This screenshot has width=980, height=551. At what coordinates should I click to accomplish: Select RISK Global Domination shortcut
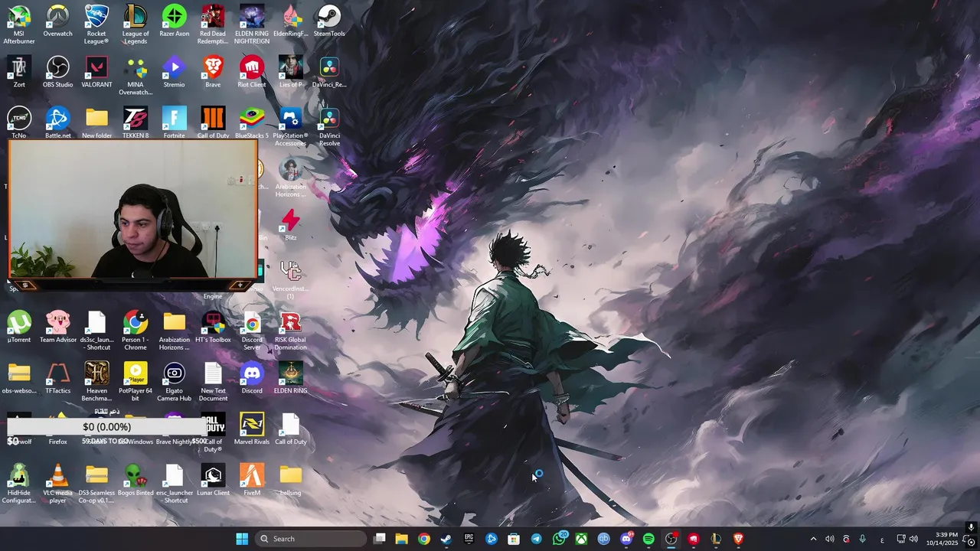tap(290, 331)
